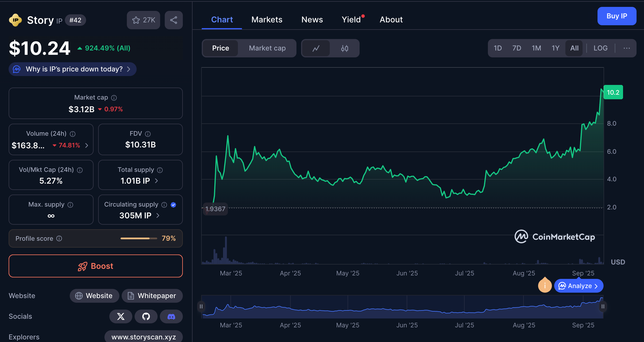644x342 pixels.
Task: Toggle chart to Market cap view
Action: [267, 48]
